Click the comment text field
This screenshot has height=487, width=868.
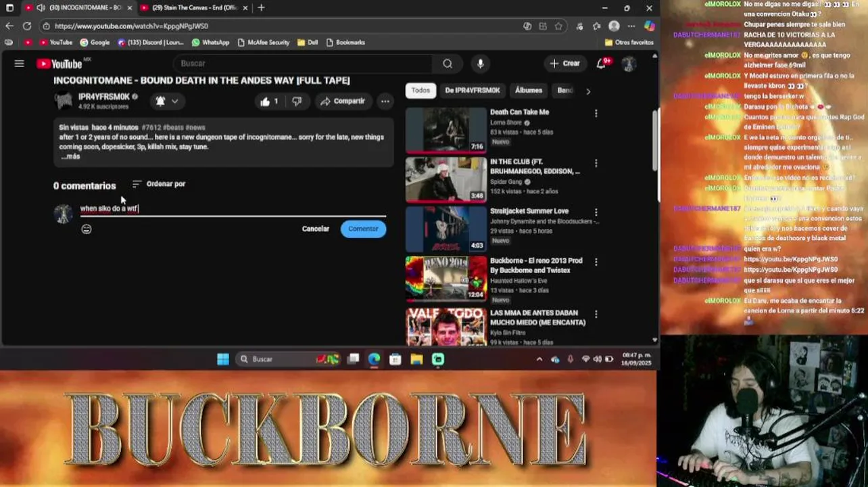pyautogui.click(x=233, y=209)
